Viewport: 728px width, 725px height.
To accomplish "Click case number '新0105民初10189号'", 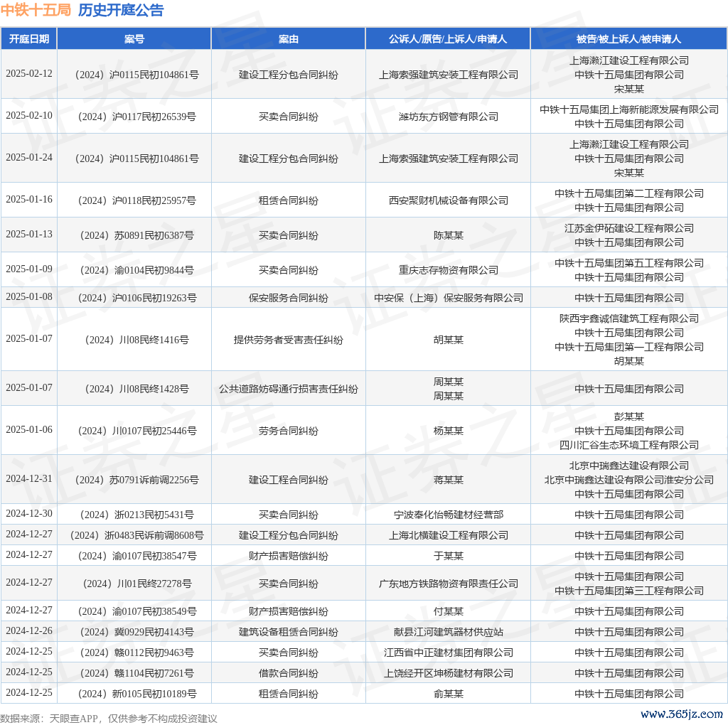I will pos(154,694).
